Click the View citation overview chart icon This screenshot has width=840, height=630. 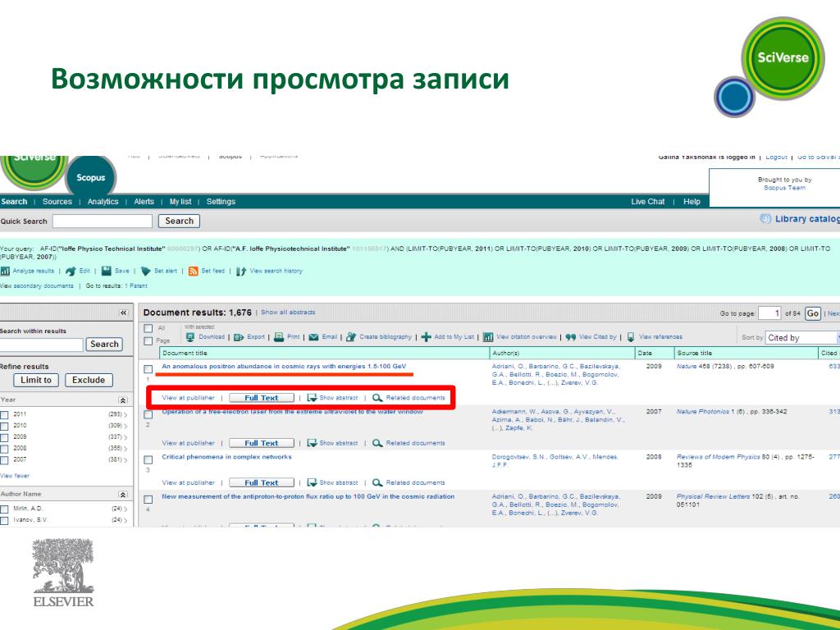pyautogui.click(x=488, y=337)
